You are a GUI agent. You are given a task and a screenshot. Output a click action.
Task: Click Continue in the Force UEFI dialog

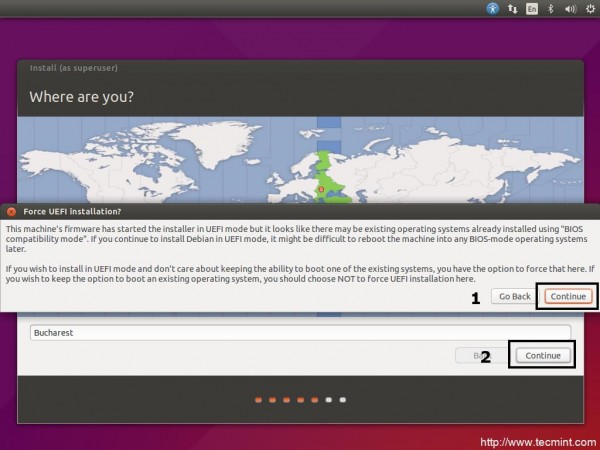point(568,296)
